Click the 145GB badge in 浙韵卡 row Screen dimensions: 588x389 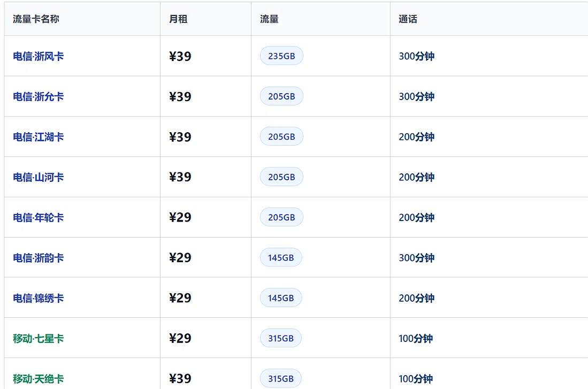click(281, 257)
